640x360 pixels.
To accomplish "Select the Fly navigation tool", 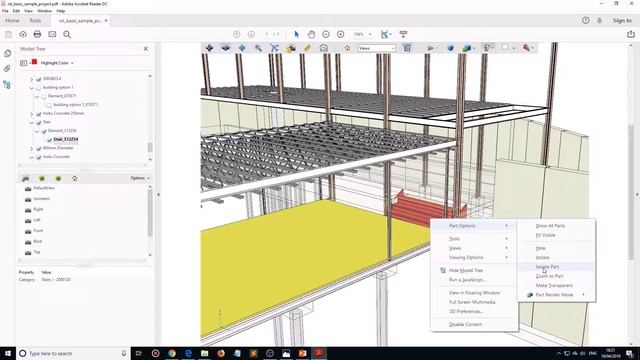I will [x=275, y=48].
